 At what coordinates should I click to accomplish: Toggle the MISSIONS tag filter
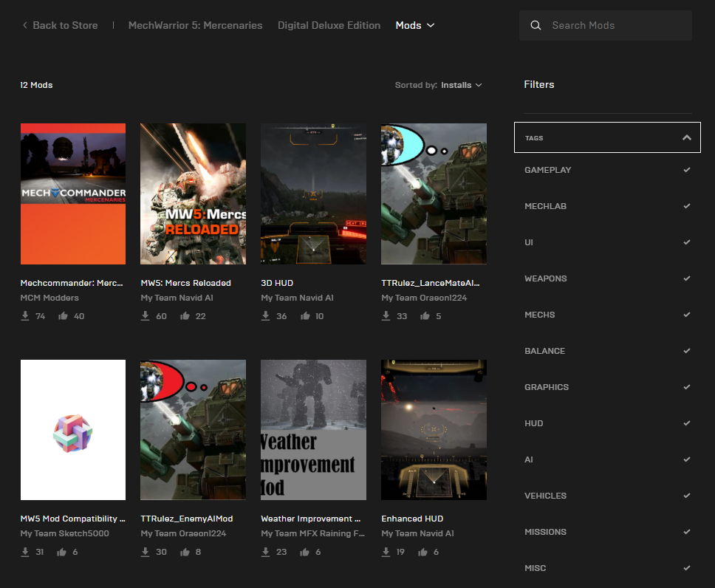point(607,532)
